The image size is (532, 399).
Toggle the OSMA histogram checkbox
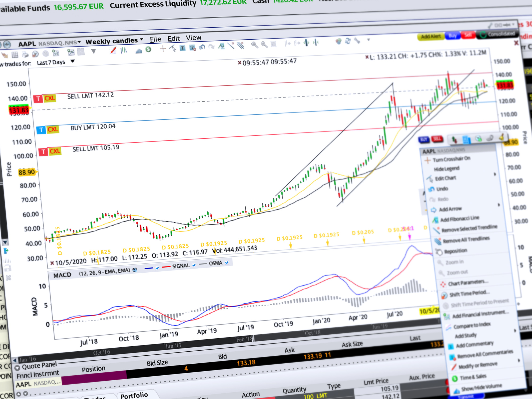(227, 263)
